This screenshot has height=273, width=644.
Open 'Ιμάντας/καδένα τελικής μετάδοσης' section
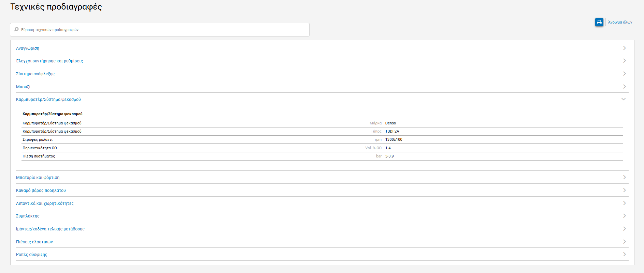click(x=50, y=229)
